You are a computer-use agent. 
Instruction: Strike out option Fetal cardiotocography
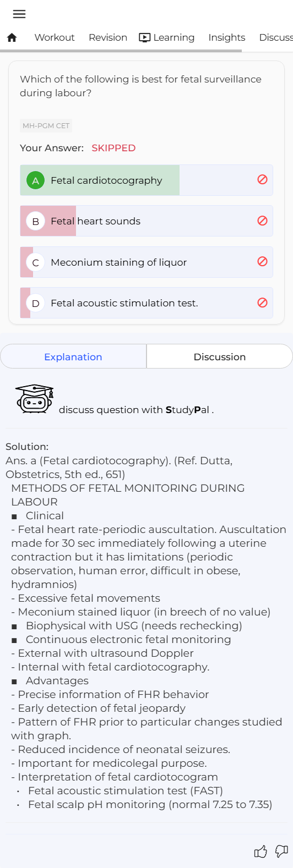click(263, 179)
